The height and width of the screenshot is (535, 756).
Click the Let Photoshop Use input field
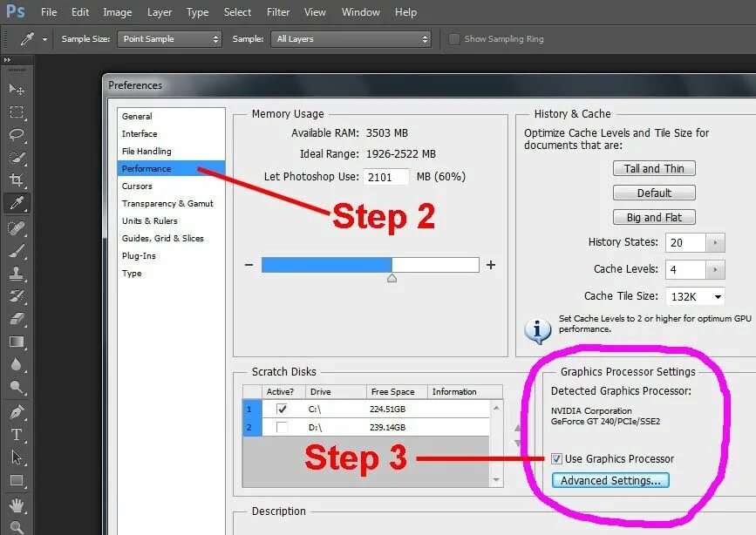pyautogui.click(x=386, y=178)
